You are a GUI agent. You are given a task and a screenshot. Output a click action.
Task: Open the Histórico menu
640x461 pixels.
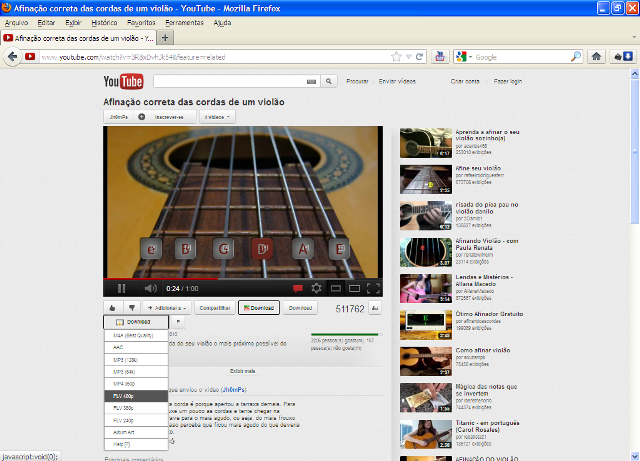coord(104,22)
